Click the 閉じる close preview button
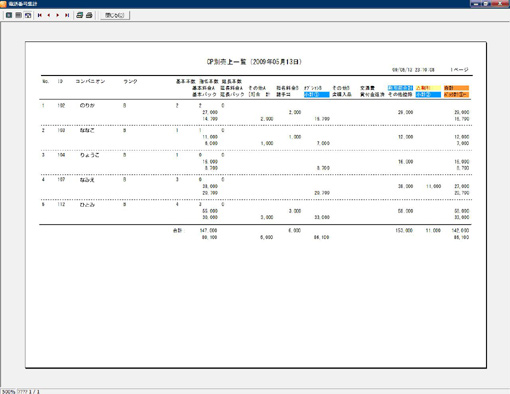 coord(115,15)
